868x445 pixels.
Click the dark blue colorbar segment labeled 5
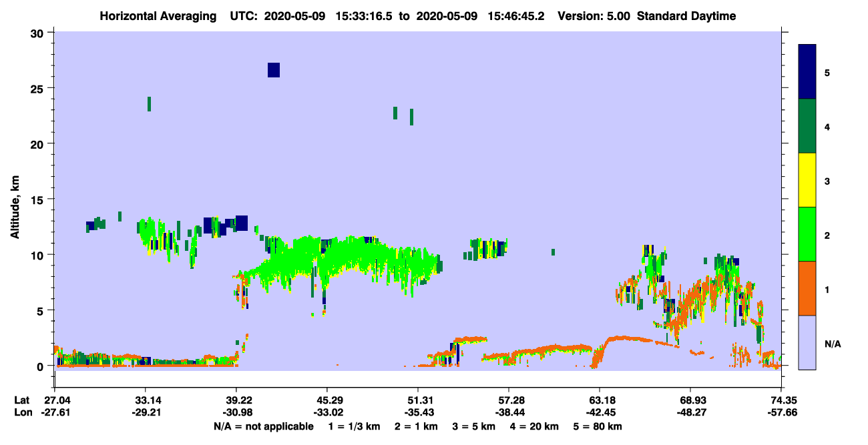pos(807,72)
